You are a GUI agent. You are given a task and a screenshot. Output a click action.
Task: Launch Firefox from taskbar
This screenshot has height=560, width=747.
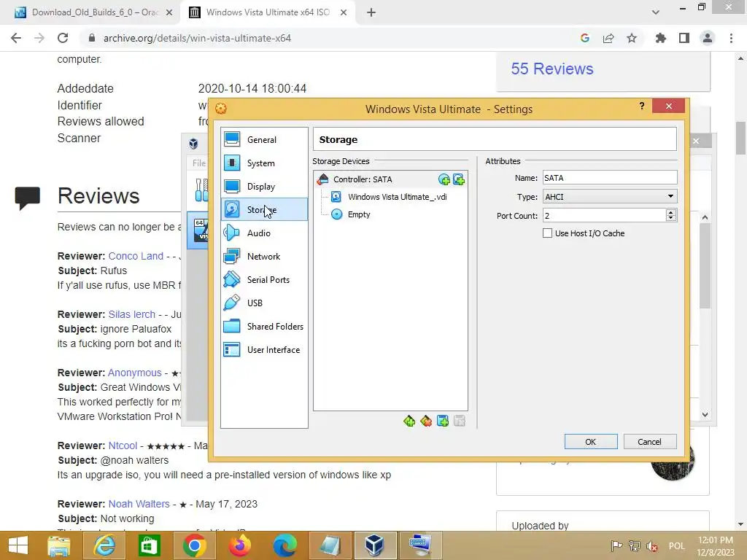coord(239,545)
